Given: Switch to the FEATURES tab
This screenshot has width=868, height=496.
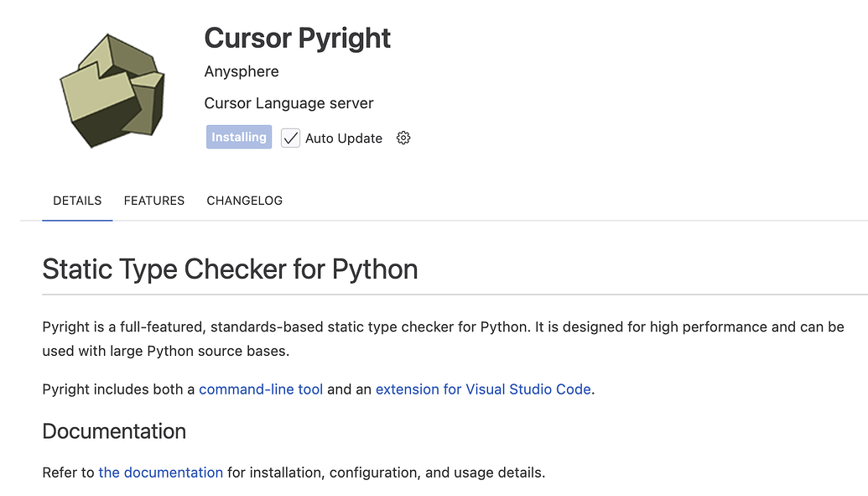Looking at the screenshot, I should click(x=153, y=201).
